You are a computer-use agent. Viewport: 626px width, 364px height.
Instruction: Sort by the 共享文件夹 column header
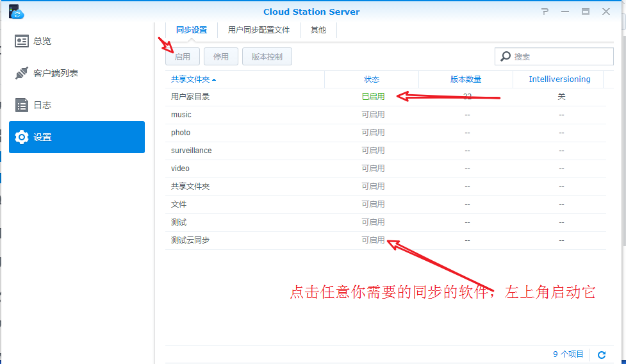(x=245, y=79)
